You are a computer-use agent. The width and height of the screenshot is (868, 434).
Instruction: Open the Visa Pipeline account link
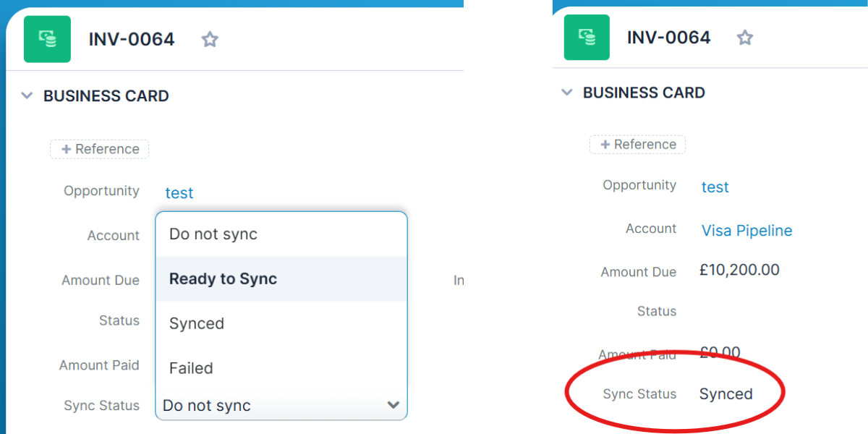(746, 230)
